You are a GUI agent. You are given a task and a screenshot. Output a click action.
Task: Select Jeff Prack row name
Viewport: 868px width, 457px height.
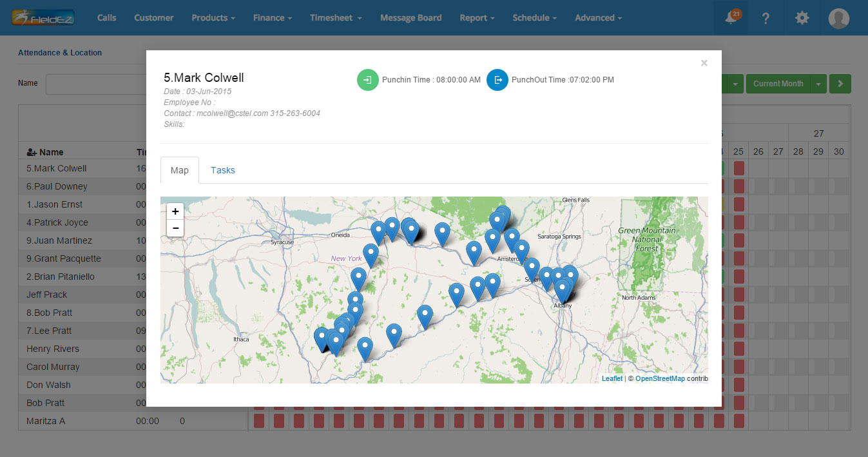(x=46, y=295)
